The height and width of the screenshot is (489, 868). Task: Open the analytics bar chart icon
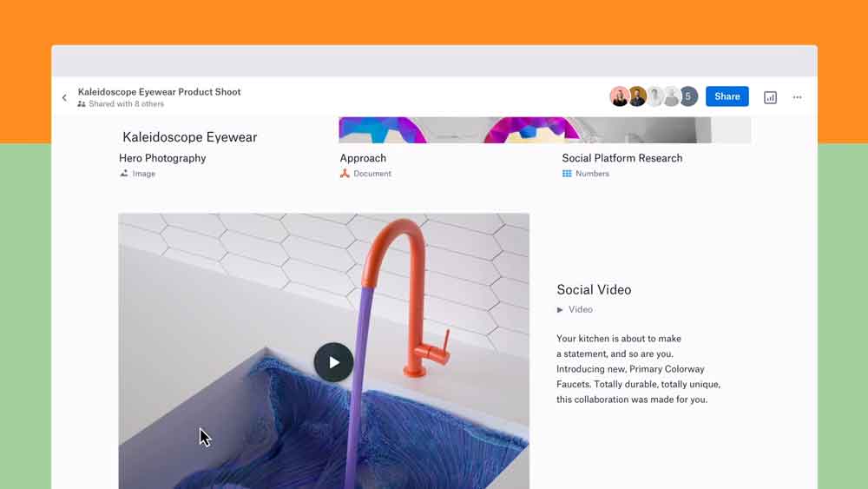pyautogui.click(x=770, y=97)
